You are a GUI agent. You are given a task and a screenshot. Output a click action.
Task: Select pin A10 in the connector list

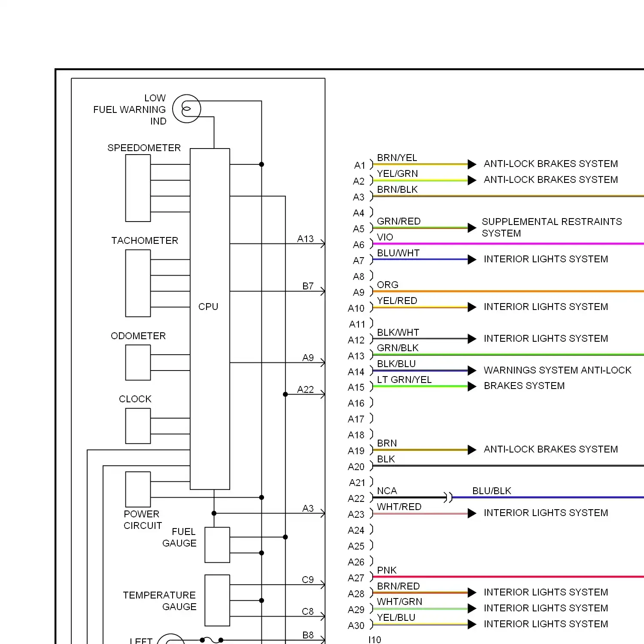coord(356,308)
